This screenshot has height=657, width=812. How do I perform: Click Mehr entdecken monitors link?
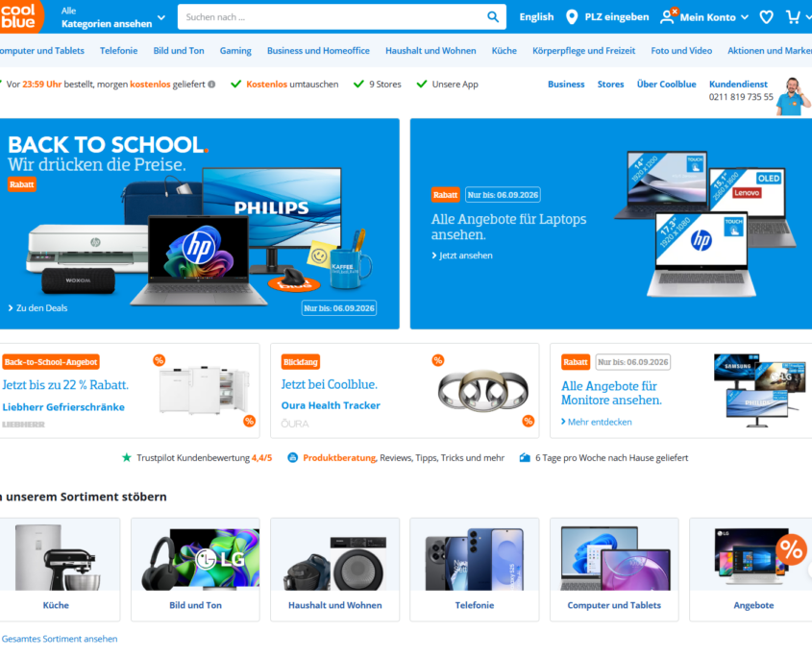click(x=597, y=422)
